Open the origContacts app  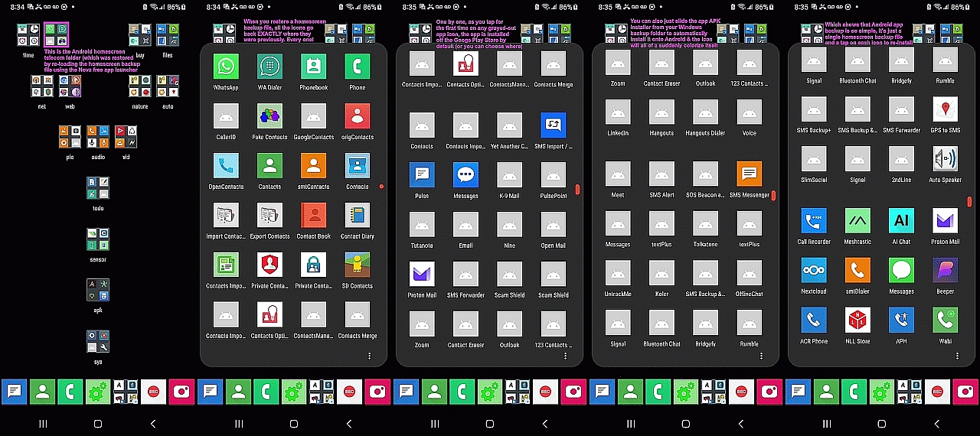358,116
